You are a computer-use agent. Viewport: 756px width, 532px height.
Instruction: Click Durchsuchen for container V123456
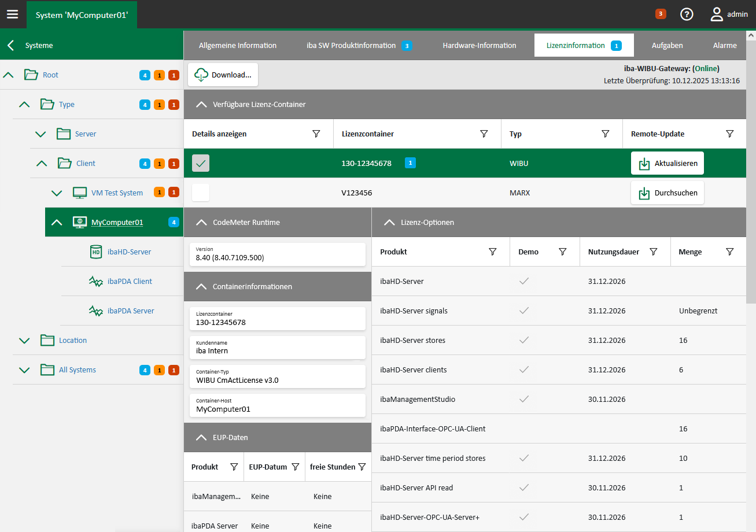[x=668, y=193]
